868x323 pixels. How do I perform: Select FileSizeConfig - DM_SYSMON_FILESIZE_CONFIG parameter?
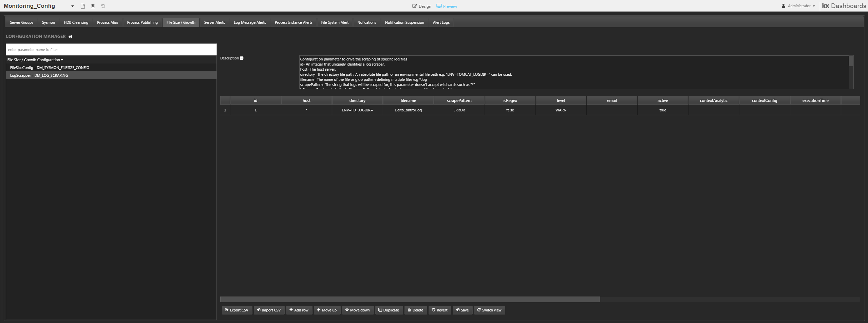(x=111, y=68)
